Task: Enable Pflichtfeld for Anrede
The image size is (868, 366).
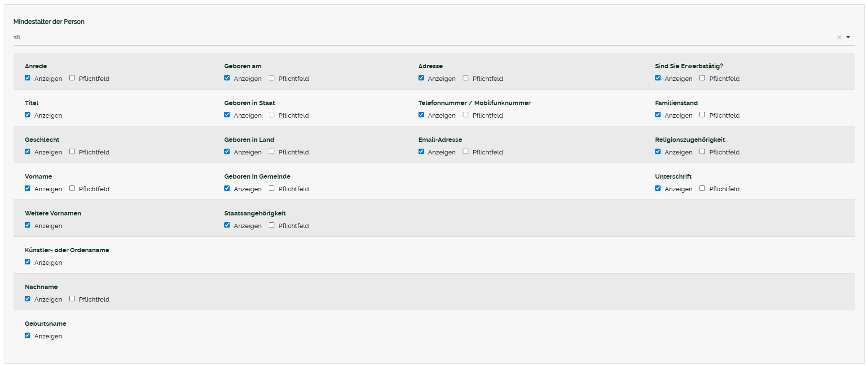Action: tap(72, 78)
